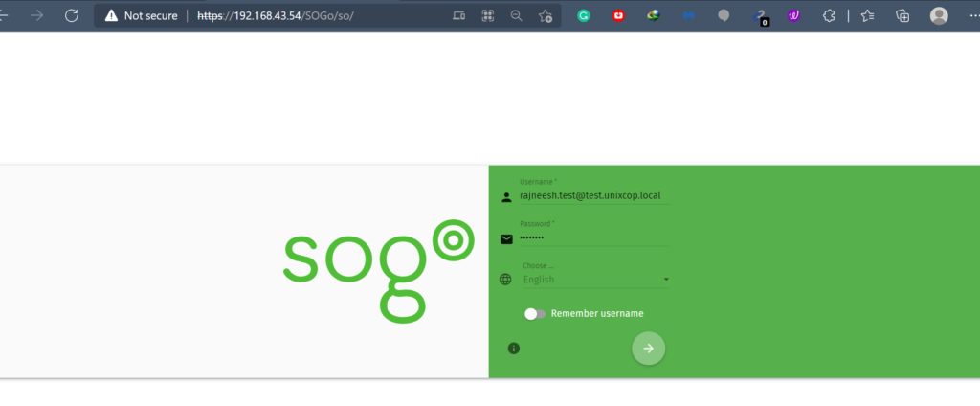
Task: Click the language dropdown arrow
Action: coord(666,279)
